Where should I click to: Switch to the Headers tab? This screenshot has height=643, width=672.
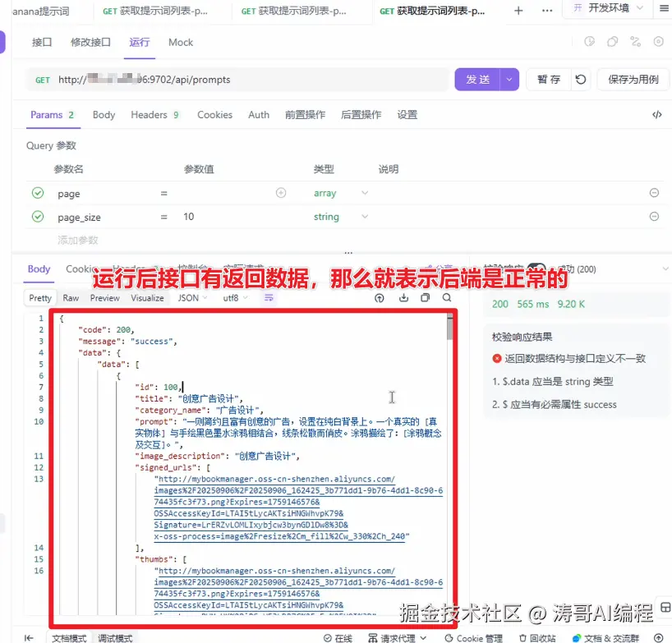[x=148, y=114]
